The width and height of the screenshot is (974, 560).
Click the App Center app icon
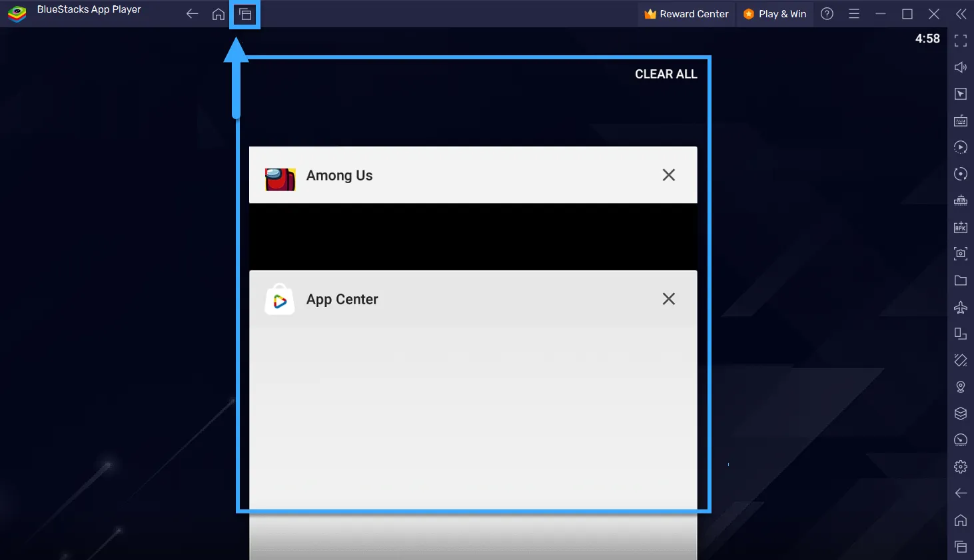click(280, 300)
